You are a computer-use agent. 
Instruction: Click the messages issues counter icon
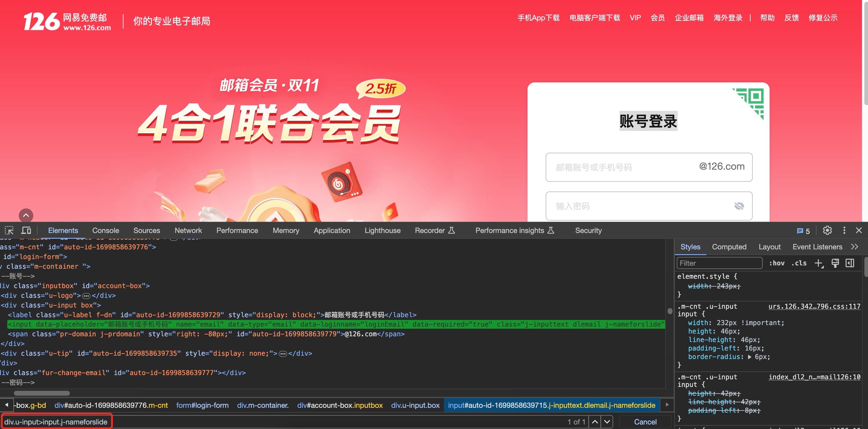803,231
